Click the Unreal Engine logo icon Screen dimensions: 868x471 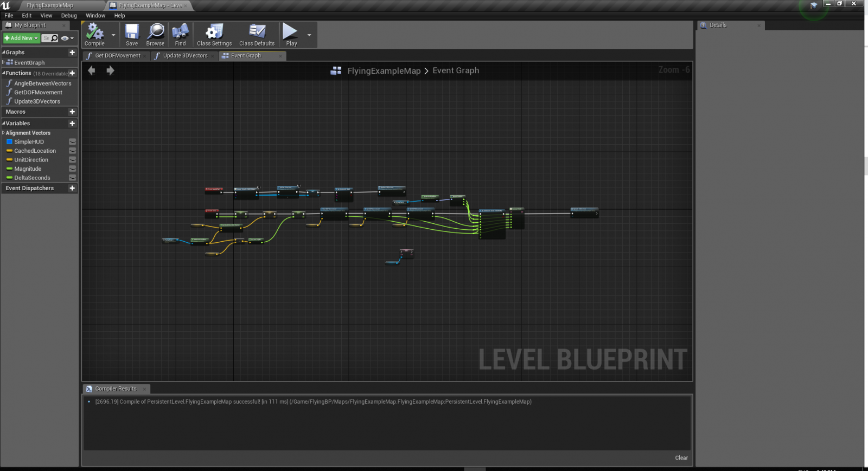(x=6, y=5)
